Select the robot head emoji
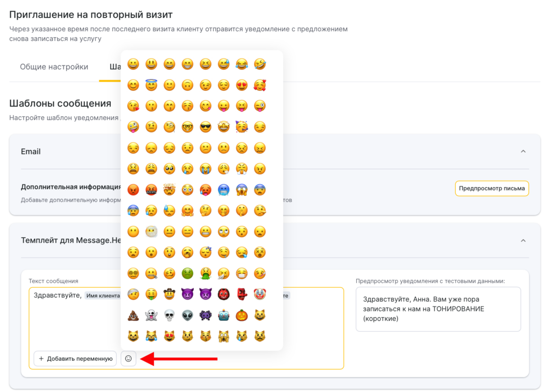 click(224, 316)
